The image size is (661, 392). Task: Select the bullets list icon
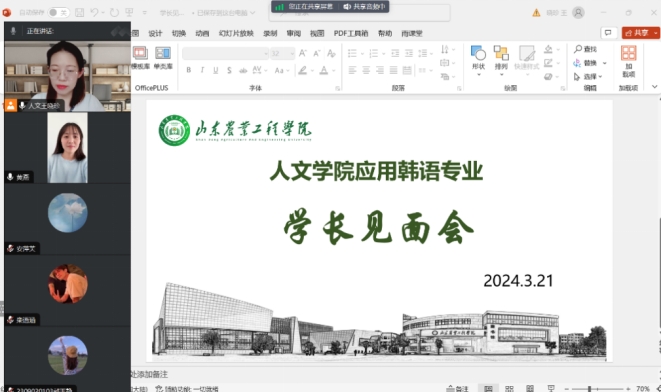coord(352,53)
